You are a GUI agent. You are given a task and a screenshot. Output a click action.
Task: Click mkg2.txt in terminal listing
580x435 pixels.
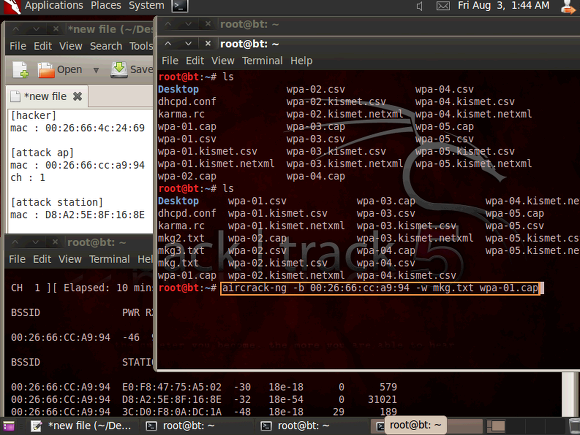pyautogui.click(x=181, y=238)
